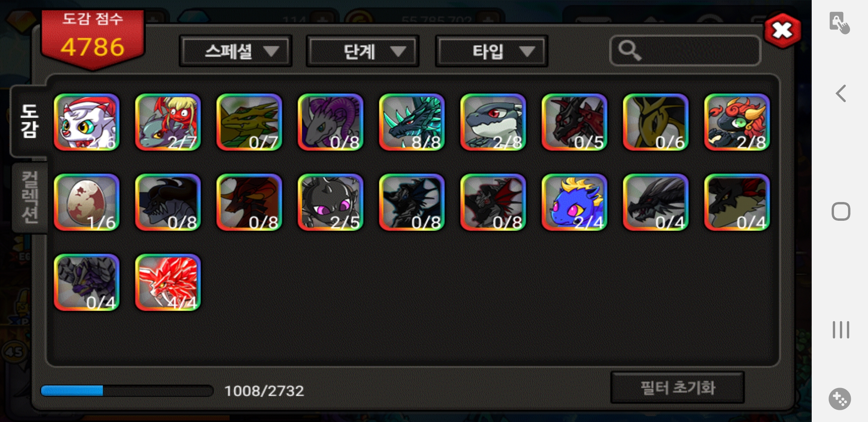This screenshot has height=422, width=868.
Task: Select the white Santa cat dragon
Action: [86, 122]
